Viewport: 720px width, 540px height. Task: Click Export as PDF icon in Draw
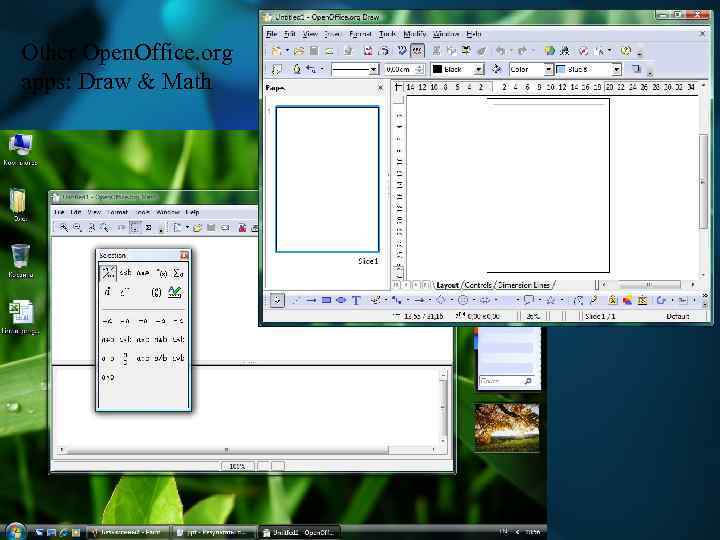pos(368,51)
